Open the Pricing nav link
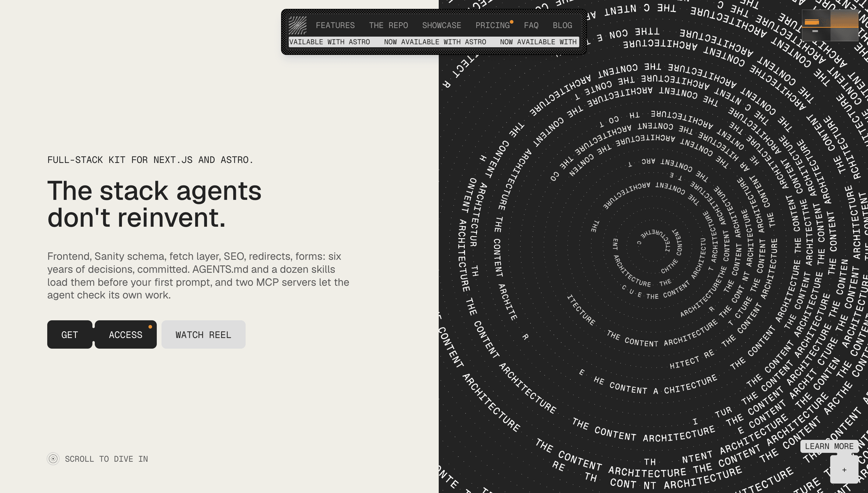Image resolution: width=868 pixels, height=493 pixels. point(492,25)
